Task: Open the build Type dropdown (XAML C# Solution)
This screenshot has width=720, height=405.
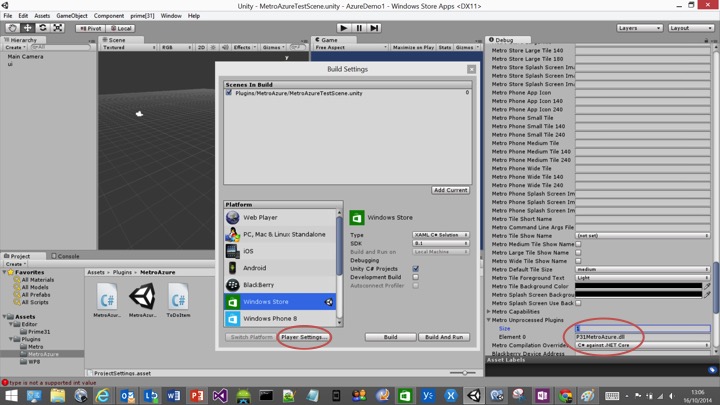Action: (x=440, y=235)
